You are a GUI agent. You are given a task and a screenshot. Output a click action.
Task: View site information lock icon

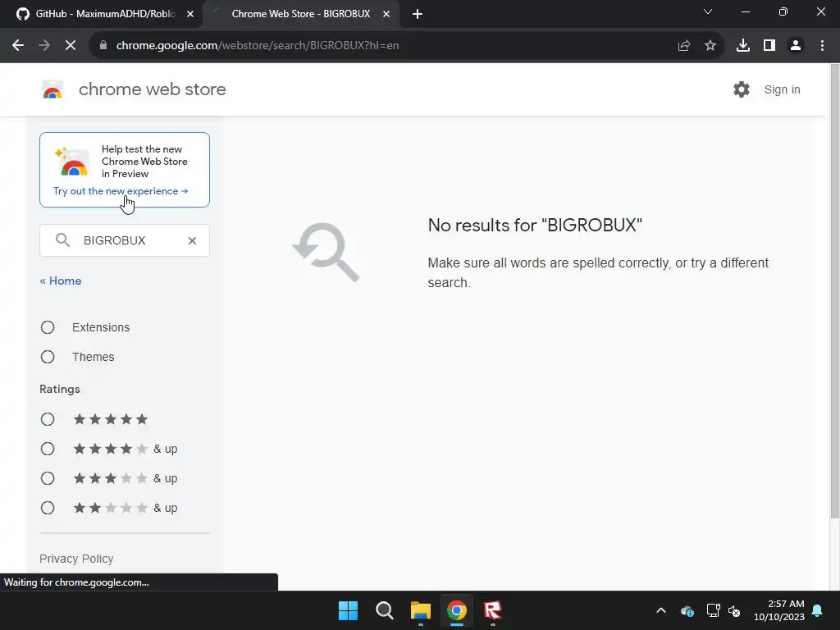coord(103,46)
